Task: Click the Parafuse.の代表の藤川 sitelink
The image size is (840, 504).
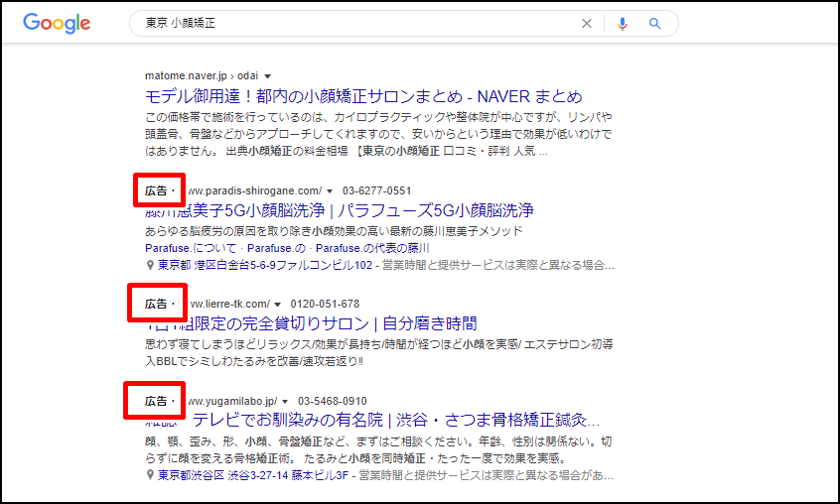Action: [372, 248]
